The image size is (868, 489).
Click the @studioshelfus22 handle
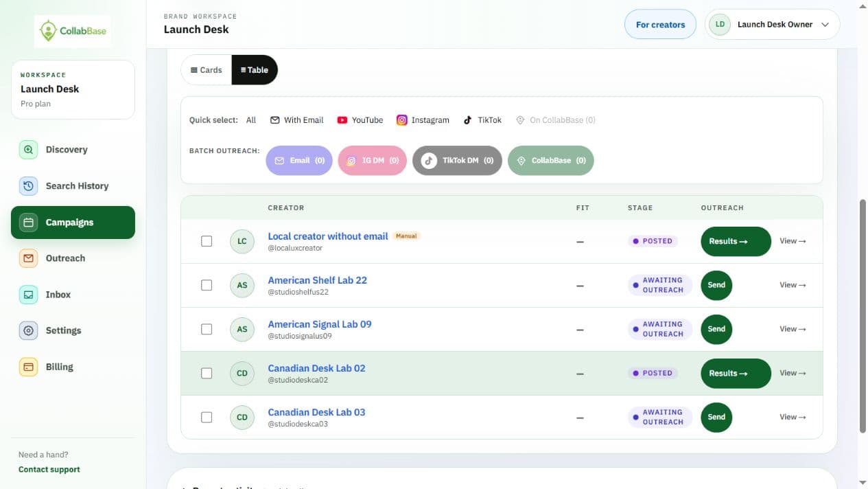(298, 292)
